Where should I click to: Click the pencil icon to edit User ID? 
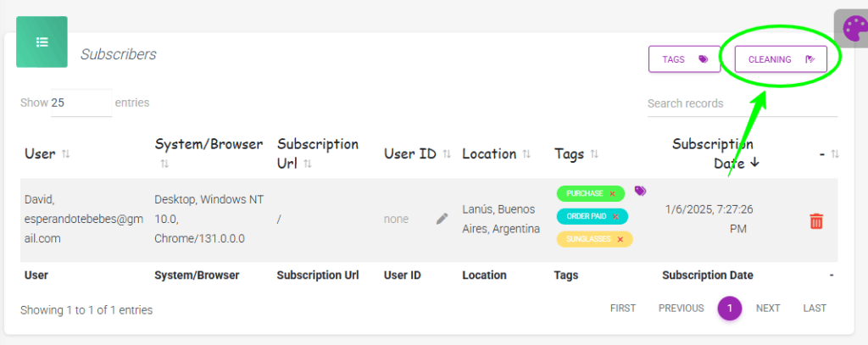click(442, 219)
